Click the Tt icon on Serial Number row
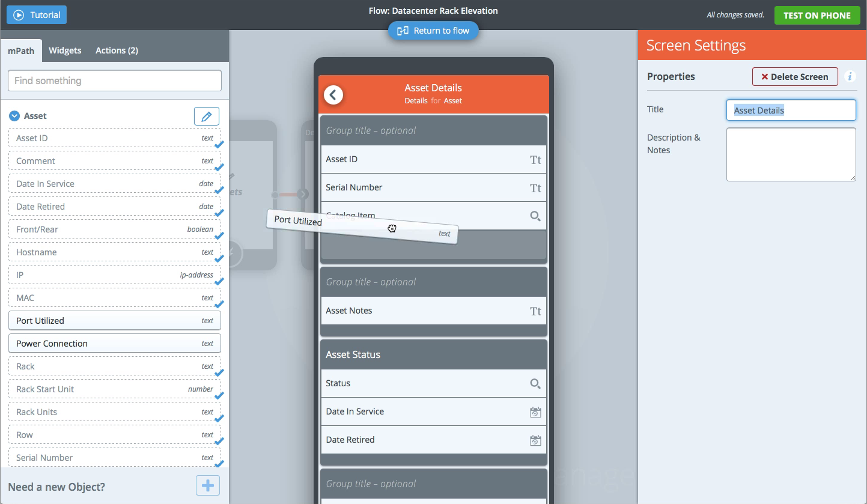Image resolution: width=867 pixels, height=504 pixels. tap(535, 187)
